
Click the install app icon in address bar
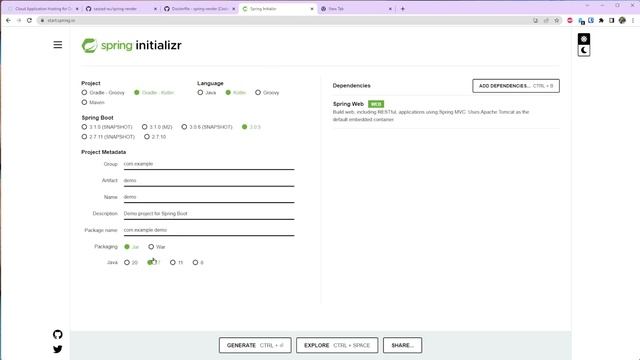click(x=535, y=20)
